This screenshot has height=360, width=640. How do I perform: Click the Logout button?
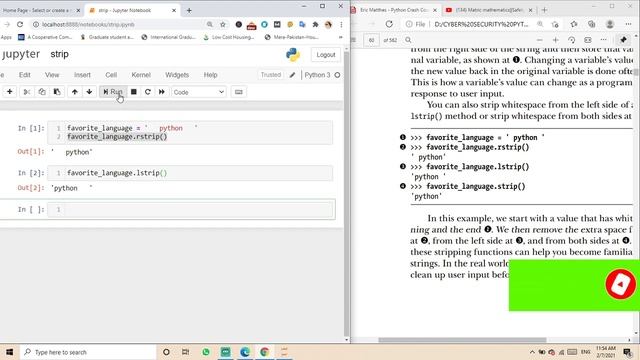pos(326,55)
